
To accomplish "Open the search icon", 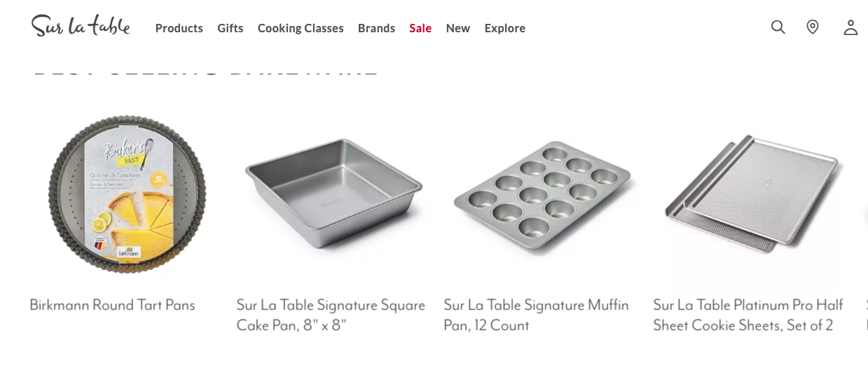I will click(x=778, y=27).
